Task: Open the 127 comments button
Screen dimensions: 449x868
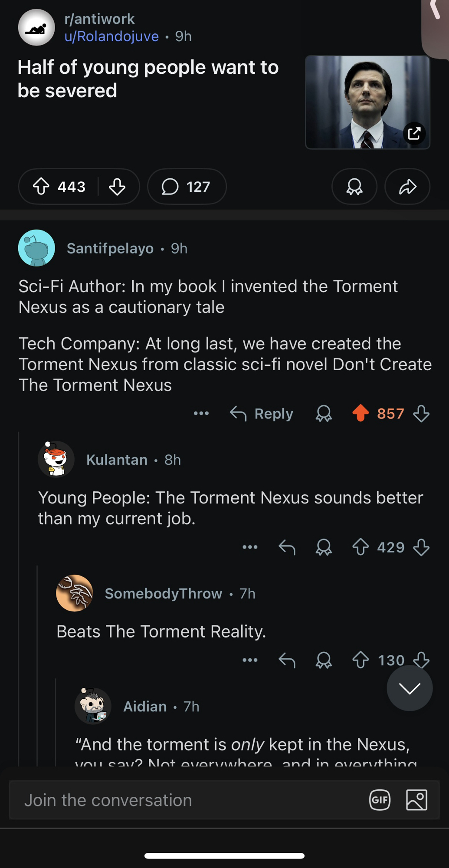Action: point(187,187)
